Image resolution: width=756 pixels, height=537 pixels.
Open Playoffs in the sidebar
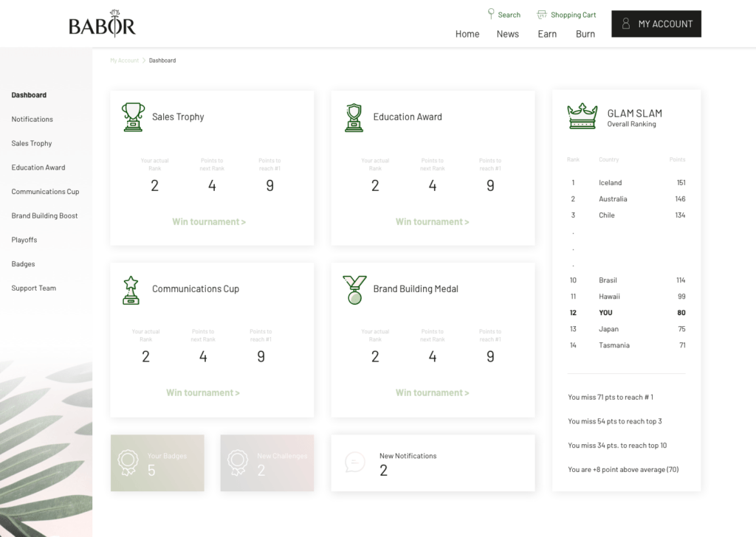point(24,240)
